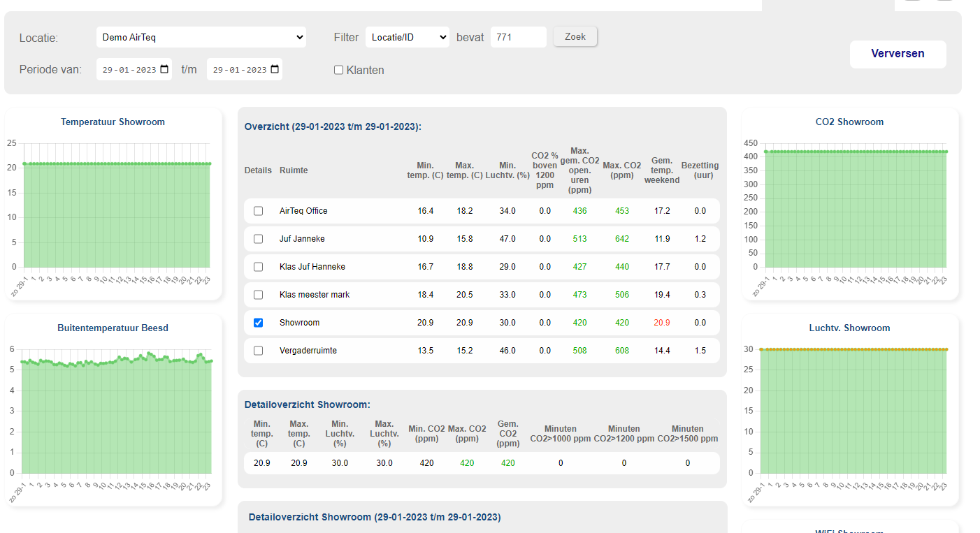Viewport: 980px width, 533px height.
Task: Check the Vergaderruimte details checkbox
Action: point(258,351)
